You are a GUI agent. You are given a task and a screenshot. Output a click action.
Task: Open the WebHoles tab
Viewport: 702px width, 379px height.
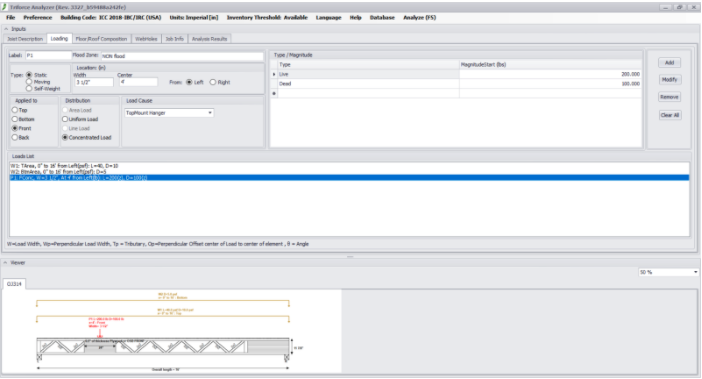[146, 39]
